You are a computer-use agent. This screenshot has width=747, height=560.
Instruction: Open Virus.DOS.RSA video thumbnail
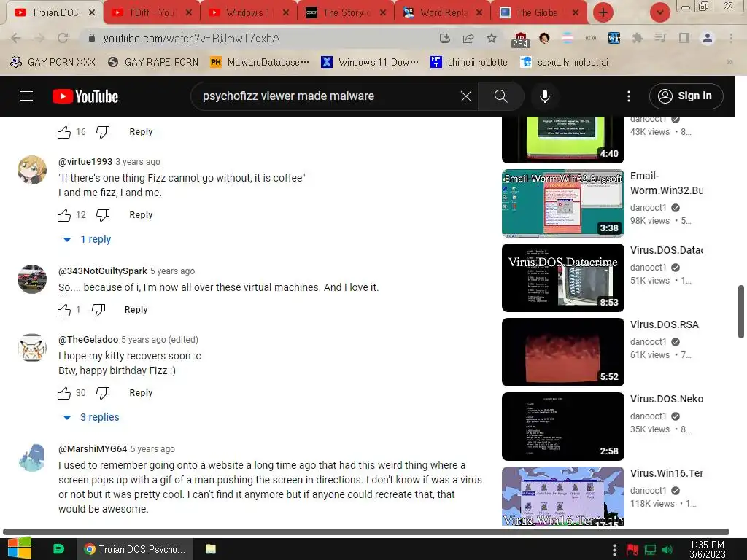click(562, 352)
